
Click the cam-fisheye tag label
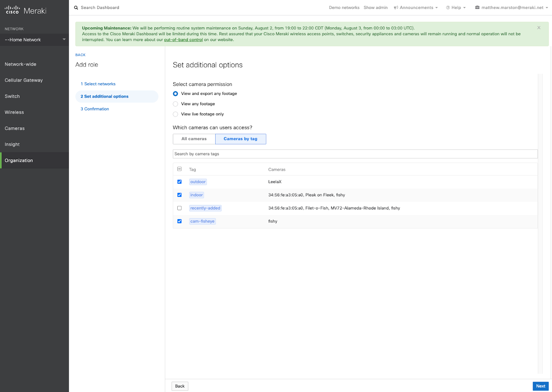[x=203, y=221]
